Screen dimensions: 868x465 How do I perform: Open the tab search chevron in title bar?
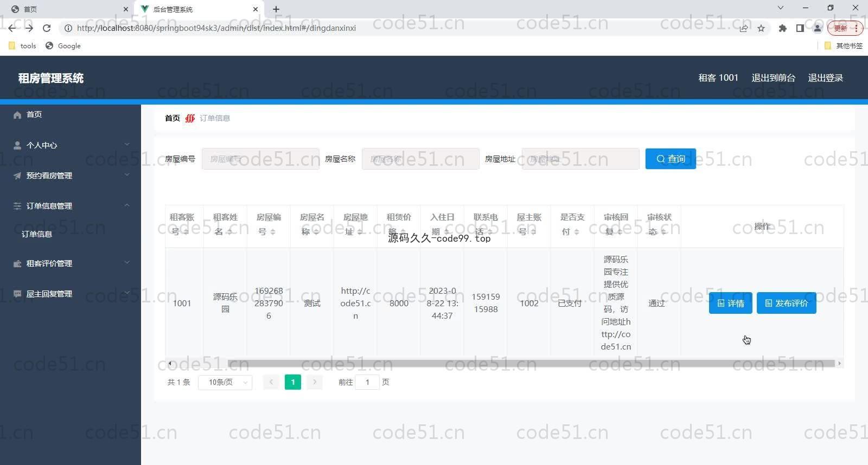(x=781, y=8)
